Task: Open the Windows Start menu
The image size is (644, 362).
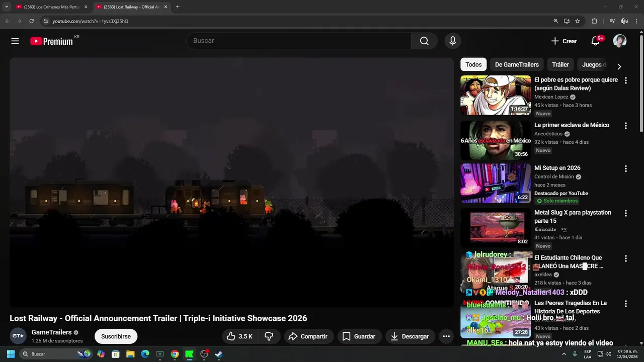Action: click(x=11, y=354)
